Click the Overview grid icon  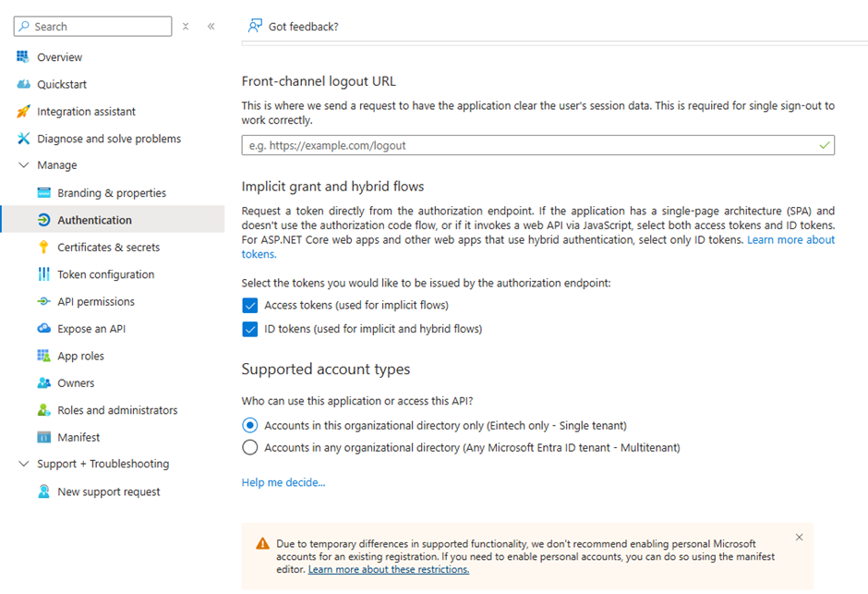coord(23,56)
